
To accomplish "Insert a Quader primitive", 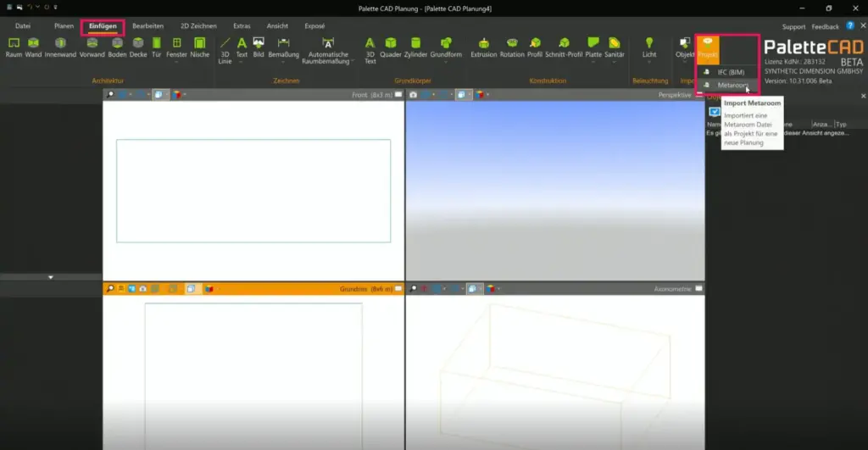I will point(391,47).
